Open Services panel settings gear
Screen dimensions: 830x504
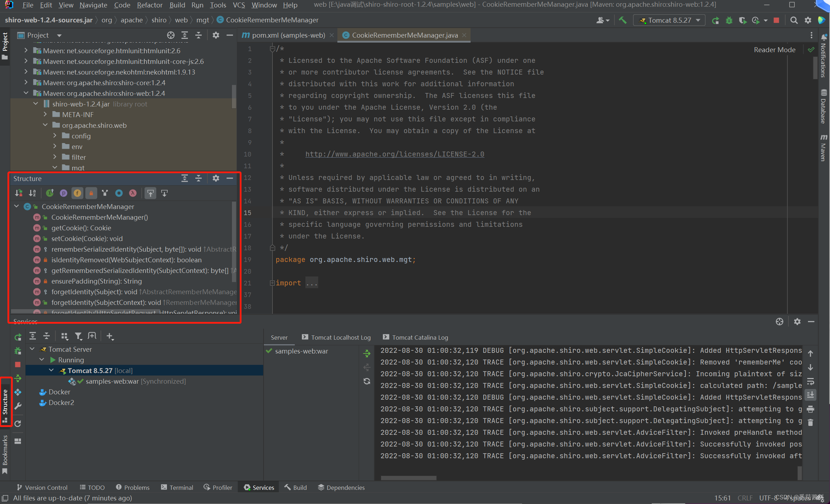coord(797,322)
